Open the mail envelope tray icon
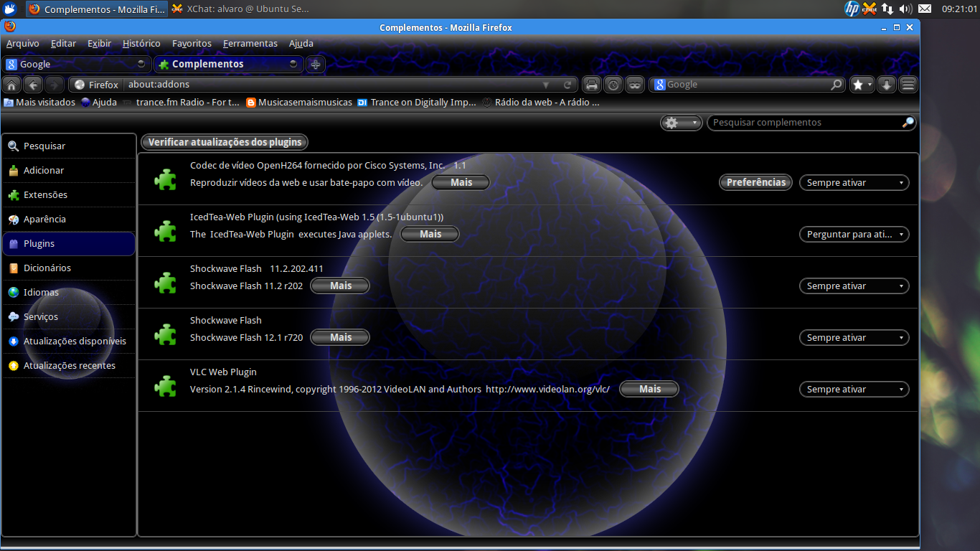The height and width of the screenshot is (551, 980). [925, 9]
